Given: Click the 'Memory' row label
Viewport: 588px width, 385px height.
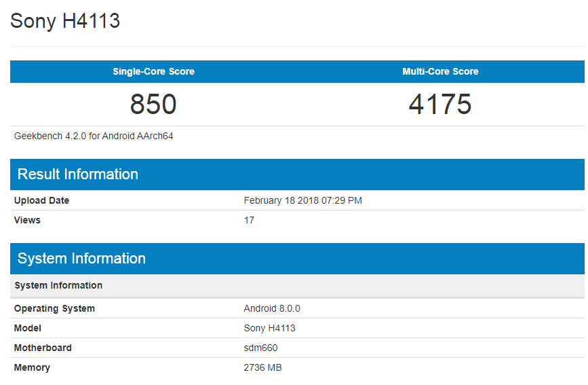Looking at the screenshot, I should coord(32,367).
